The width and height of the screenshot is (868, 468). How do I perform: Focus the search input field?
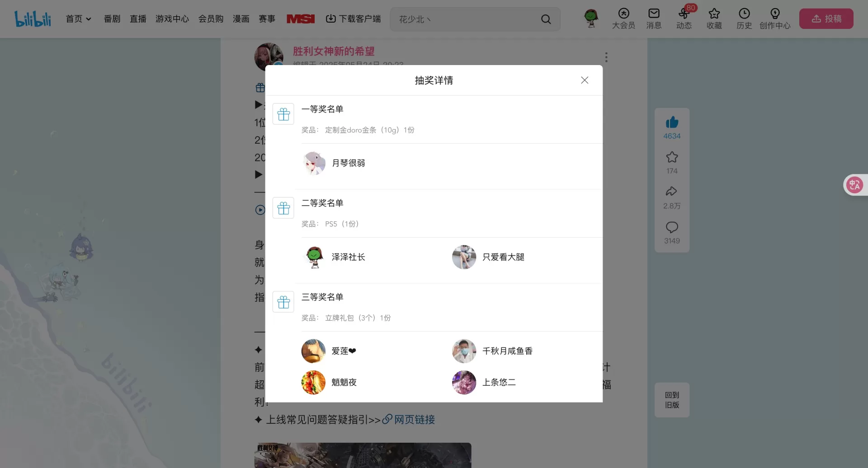(x=466, y=19)
